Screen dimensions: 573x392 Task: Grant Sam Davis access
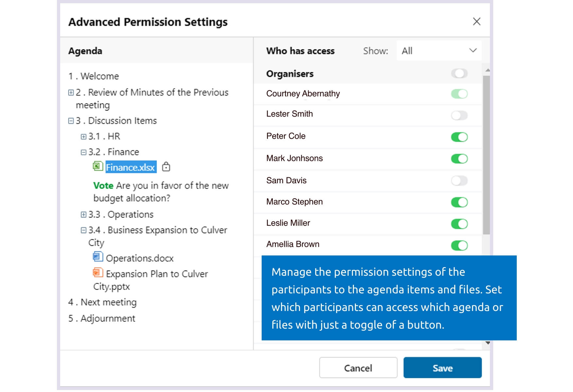[459, 180]
